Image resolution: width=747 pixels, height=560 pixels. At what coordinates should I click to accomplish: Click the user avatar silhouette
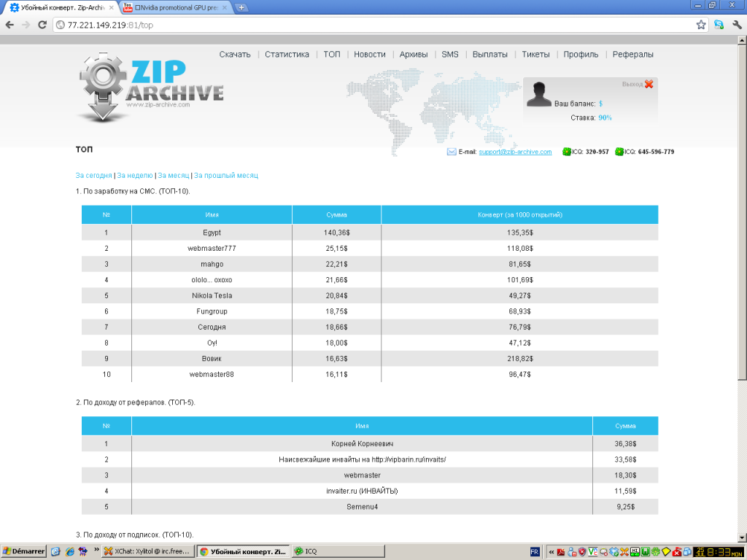pos(539,94)
